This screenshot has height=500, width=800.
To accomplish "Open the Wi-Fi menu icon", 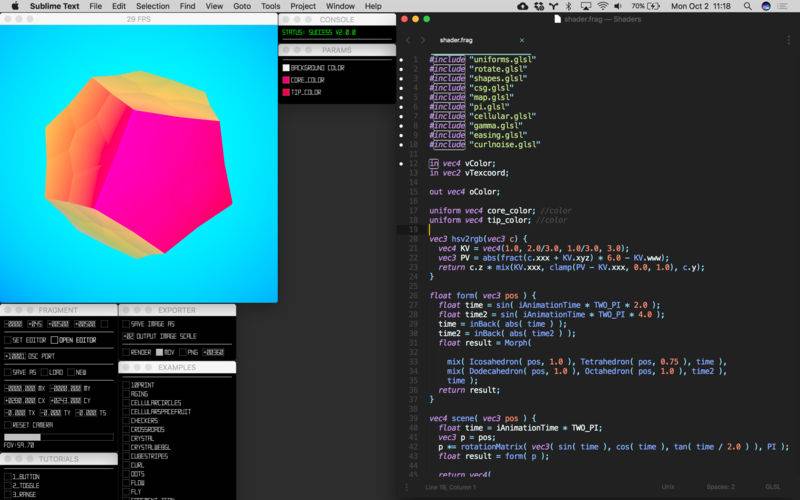I will [603, 6].
